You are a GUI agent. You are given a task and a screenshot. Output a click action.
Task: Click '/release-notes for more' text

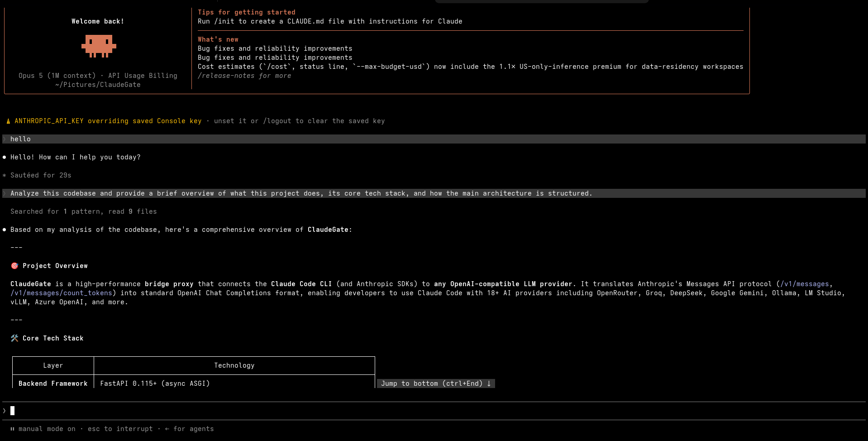[244, 76]
